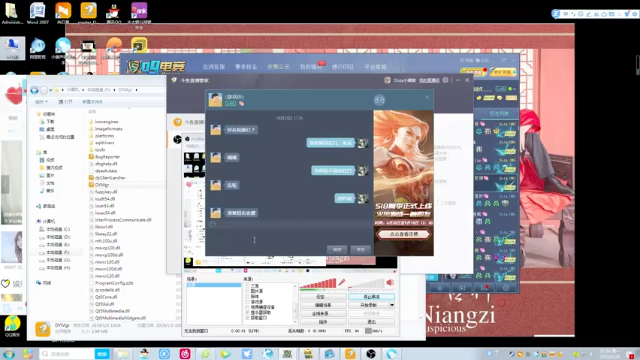Expand the Explorer address history dropdown
The height and width of the screenshot is (360, 640).
51,90
